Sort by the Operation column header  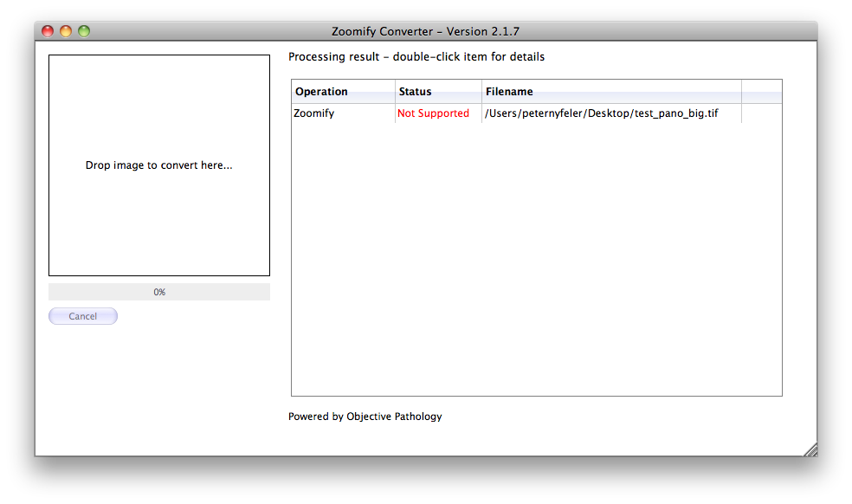point(343,92)
